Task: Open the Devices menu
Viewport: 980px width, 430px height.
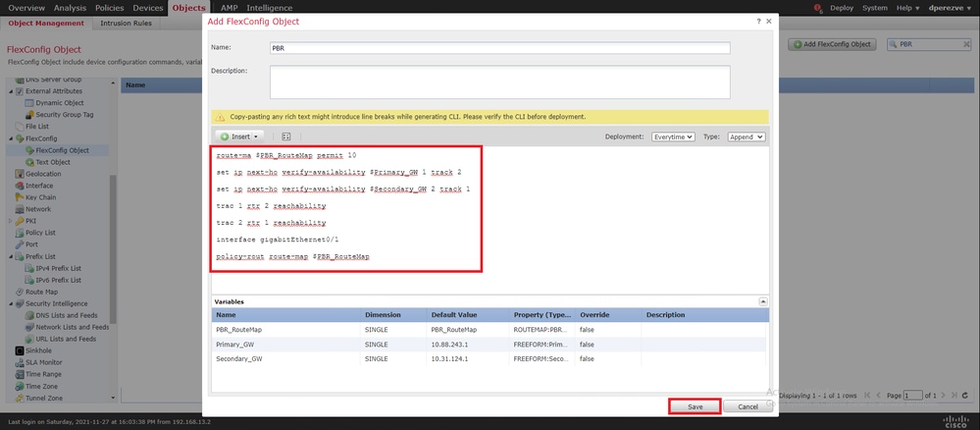Action: click(148, 8)
